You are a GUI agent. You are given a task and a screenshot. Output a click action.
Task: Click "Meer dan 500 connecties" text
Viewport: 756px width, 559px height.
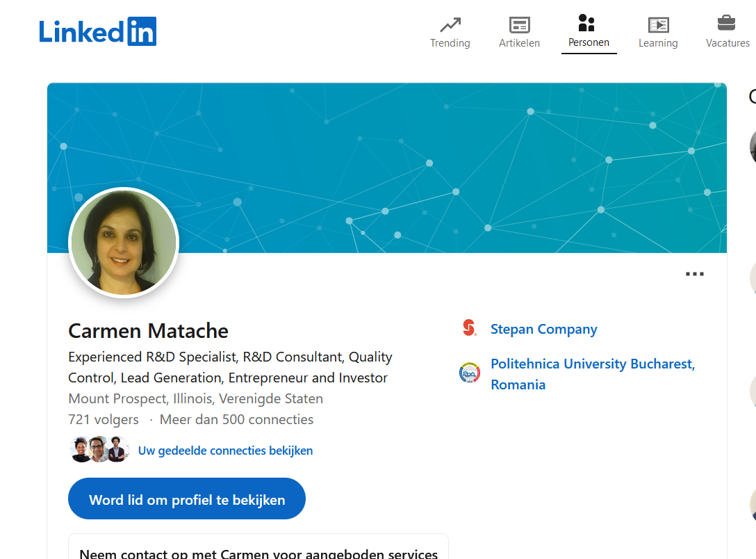point(236,420)
